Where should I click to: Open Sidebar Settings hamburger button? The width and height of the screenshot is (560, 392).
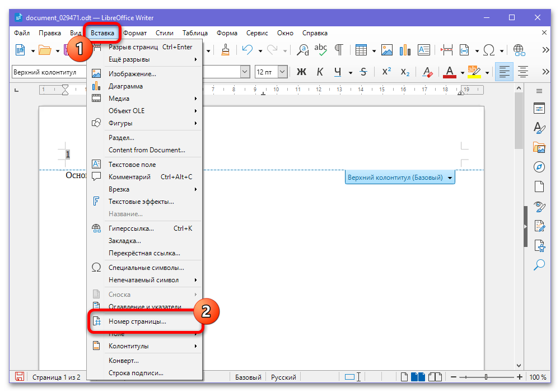click(539, 91)
